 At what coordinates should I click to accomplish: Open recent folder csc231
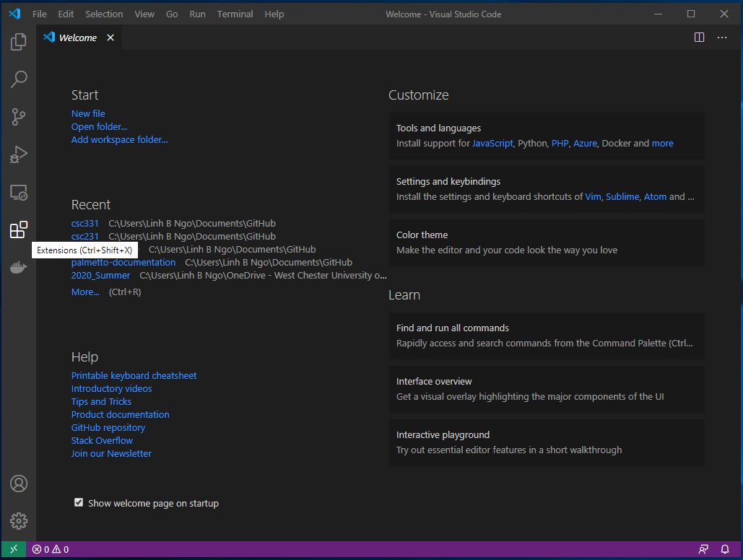[84, 237]
